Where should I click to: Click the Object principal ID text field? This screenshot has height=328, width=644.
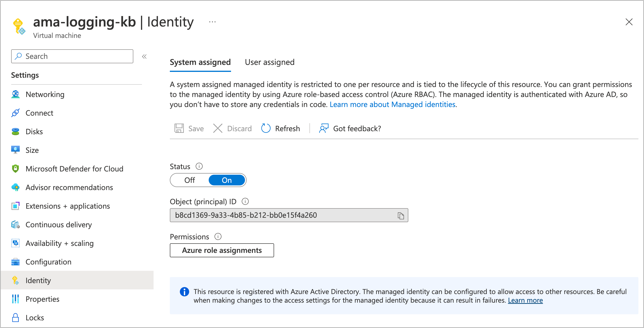(289, 215)
